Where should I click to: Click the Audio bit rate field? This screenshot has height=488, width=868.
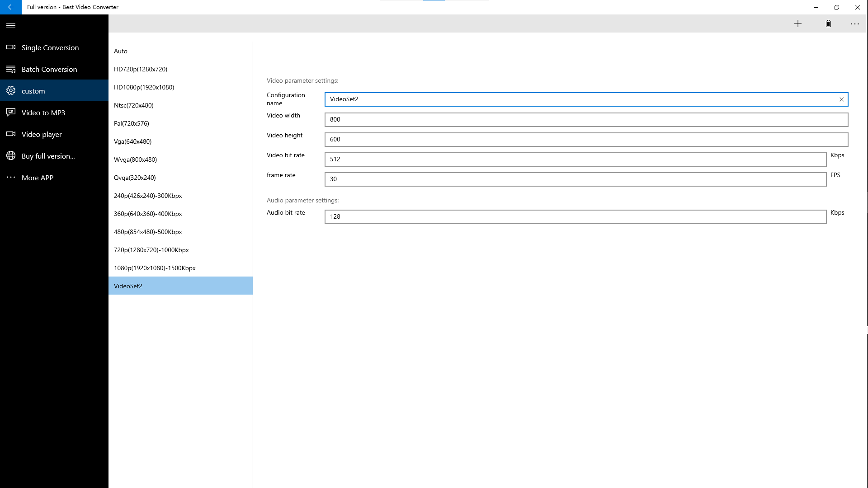[x=576, y=217]
